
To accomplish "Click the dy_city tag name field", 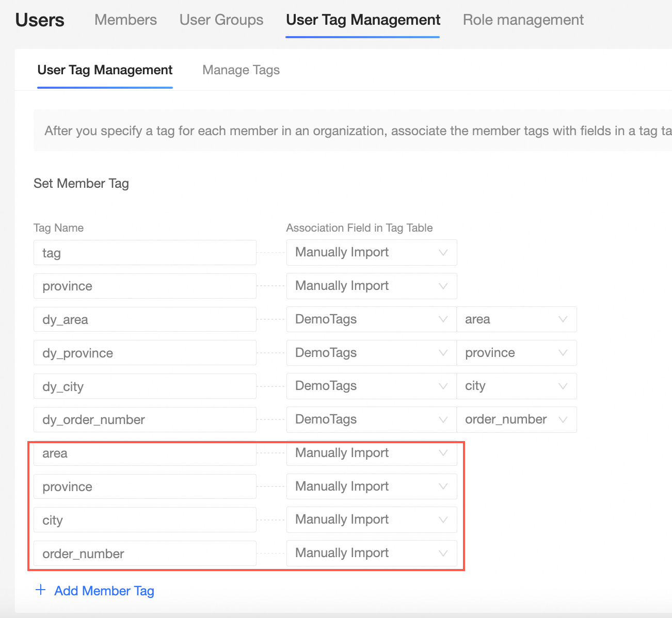I will 145,386.
